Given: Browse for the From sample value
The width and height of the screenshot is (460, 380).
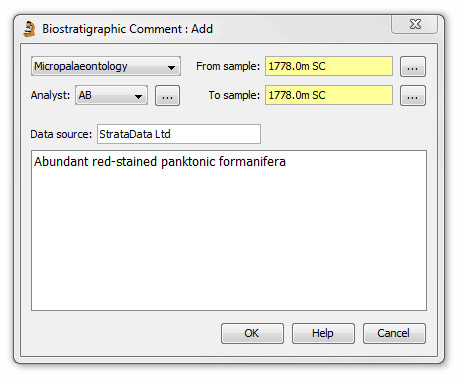Looking at the screenshot, I should (x=413, y=67).
